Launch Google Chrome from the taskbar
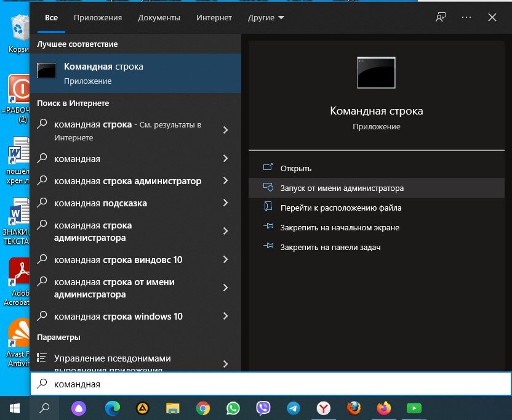512x420 pixels. tap(203, 408)
